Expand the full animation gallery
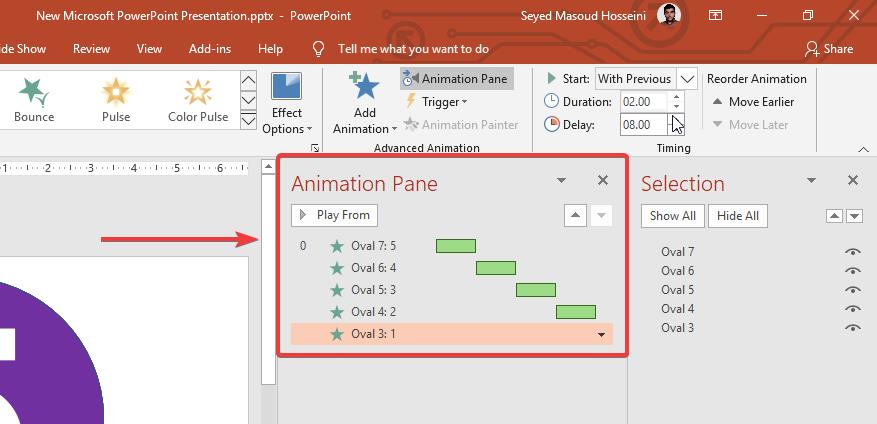The image size is (877, 424). [x=248, y=120]
